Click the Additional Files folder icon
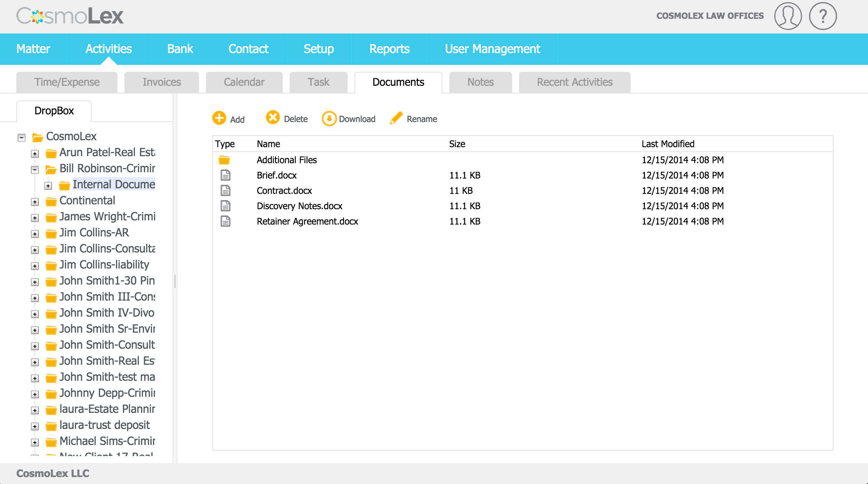 coord(224,160)
